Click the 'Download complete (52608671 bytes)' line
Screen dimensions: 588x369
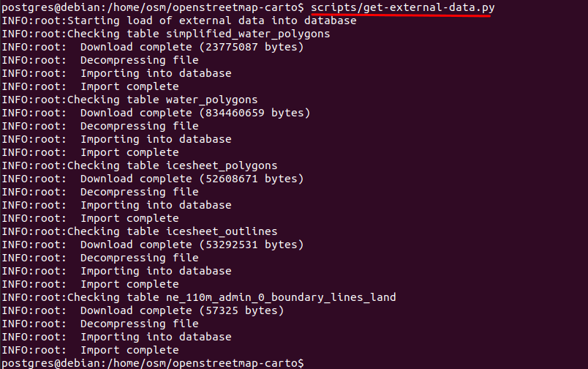pos(192,179)
